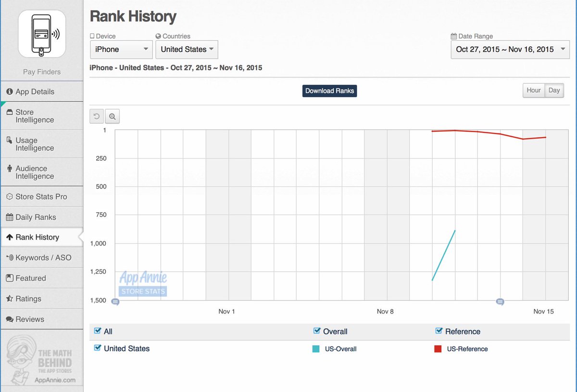Screen dimensions: 577x392
Task: Click the Audience Intelligence person icon
Action: click(x=10, y=169)
